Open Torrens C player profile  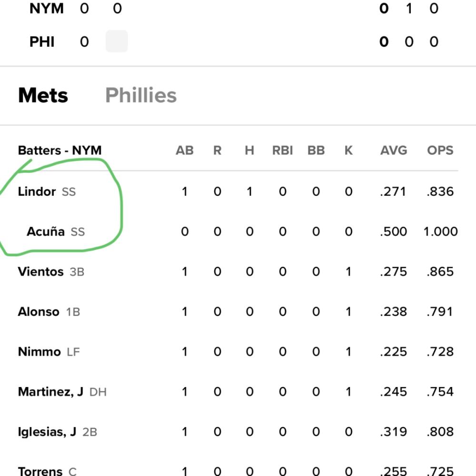coord(47,471)
